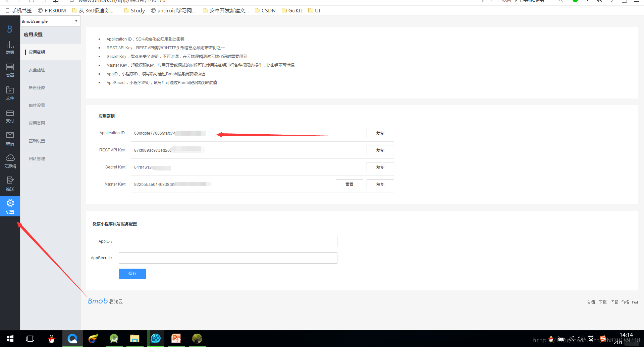
Task: Focus the AppSecret input field
Action: click(228, 258)
